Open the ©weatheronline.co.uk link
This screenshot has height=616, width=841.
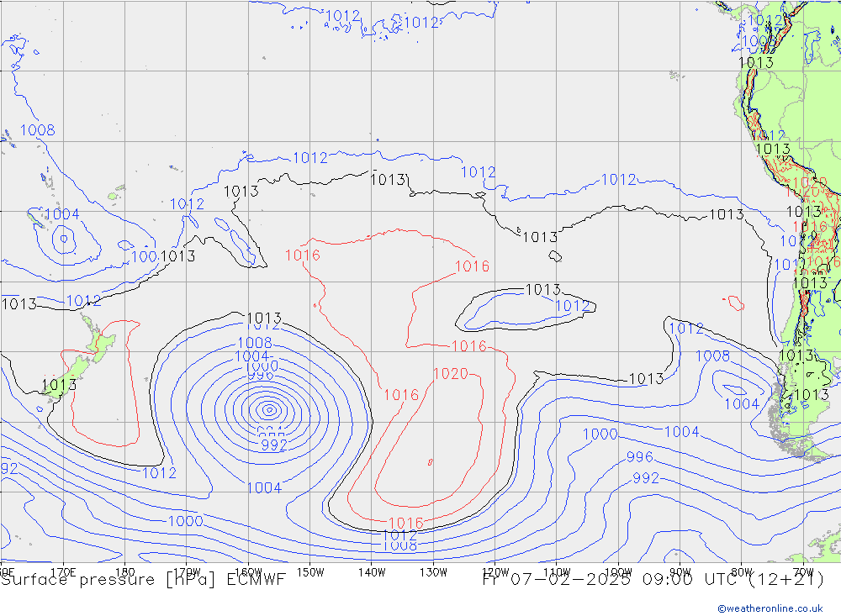point(770,608)
